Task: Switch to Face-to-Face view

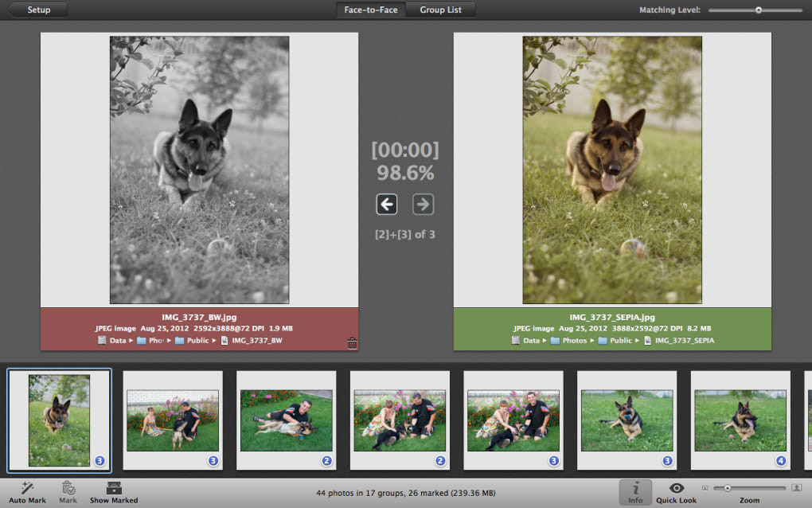Action: 371,10
